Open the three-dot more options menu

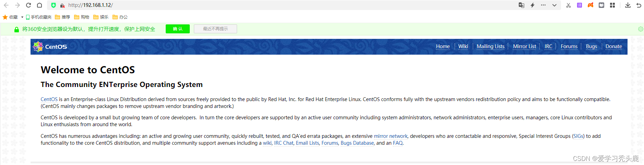[x=543, y=5]
